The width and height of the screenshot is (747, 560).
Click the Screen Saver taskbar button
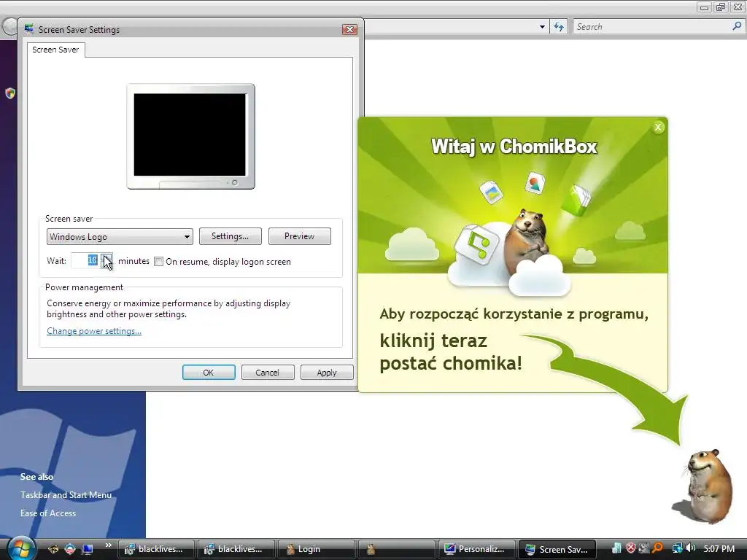(x=557, y=549)
